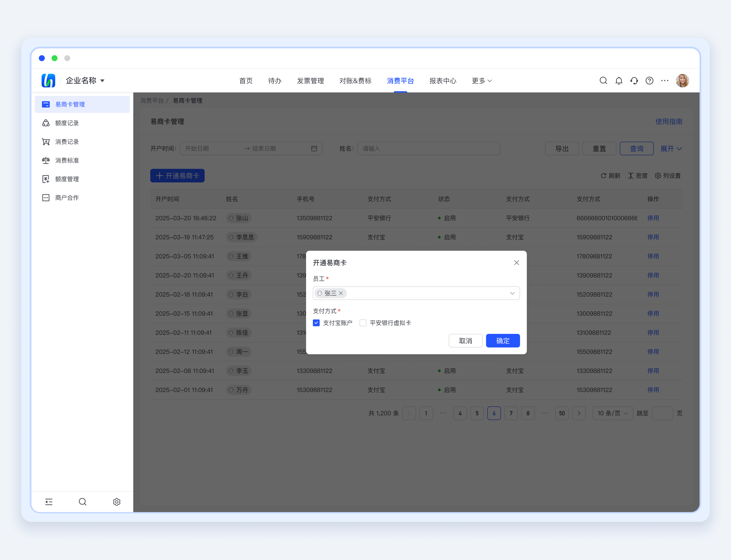Screen dimensions: 731x560
Task: Expand the 更多 navigation menu
Action: pos(482,81)
